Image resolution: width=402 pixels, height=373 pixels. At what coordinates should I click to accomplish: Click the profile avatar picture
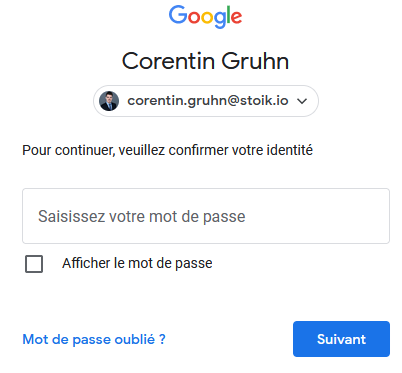click(109, 101)
